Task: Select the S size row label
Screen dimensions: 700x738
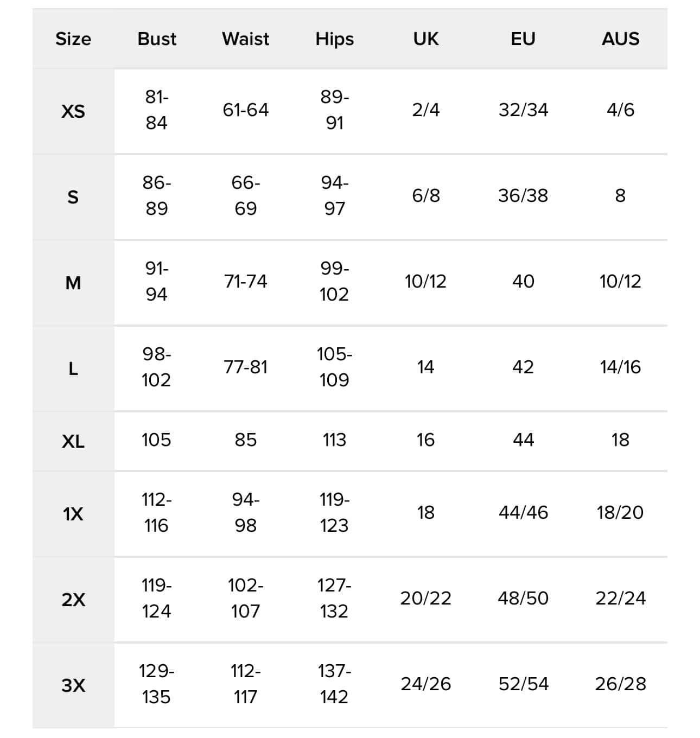Action: pos(73,197)
